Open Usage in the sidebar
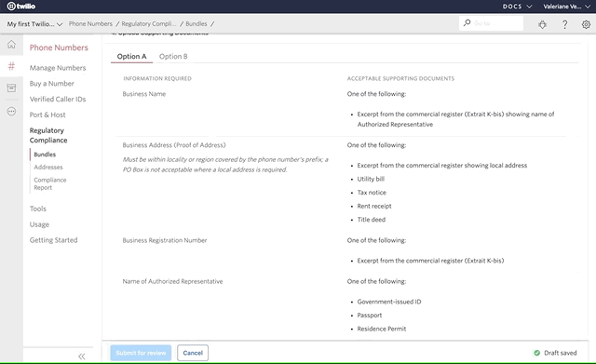The height and width of the screenshot is (364, 596). click(x=39, y=224)
